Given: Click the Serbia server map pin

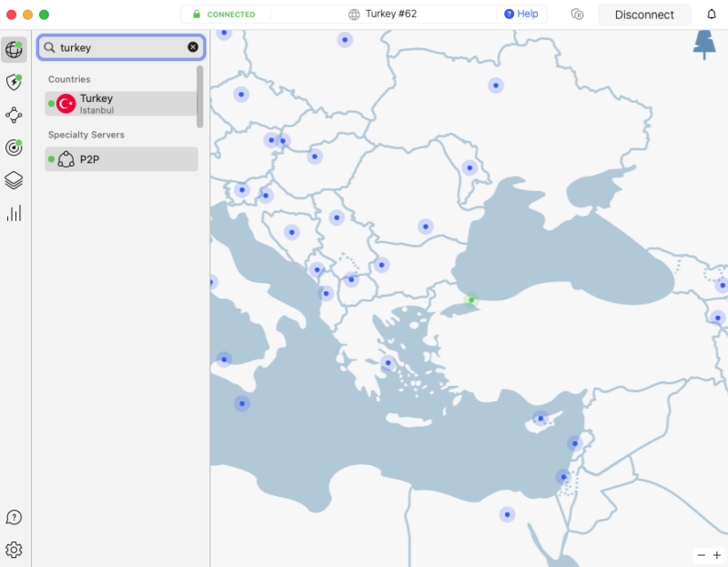Looking at the screenshot, I should coord(337,218).
